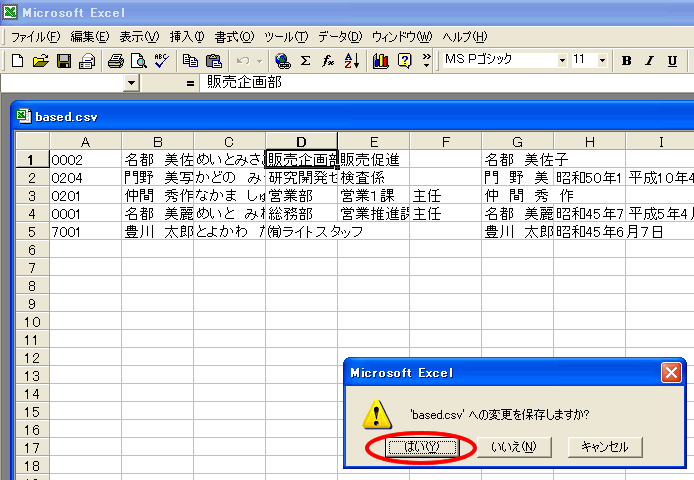Click the AutoSum sigma icon

point(305,61)
